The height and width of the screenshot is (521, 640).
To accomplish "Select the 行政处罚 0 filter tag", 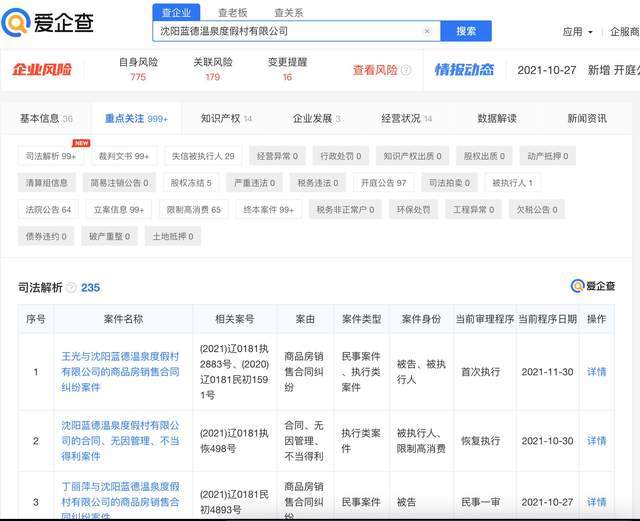I will [x=340, y=156].
